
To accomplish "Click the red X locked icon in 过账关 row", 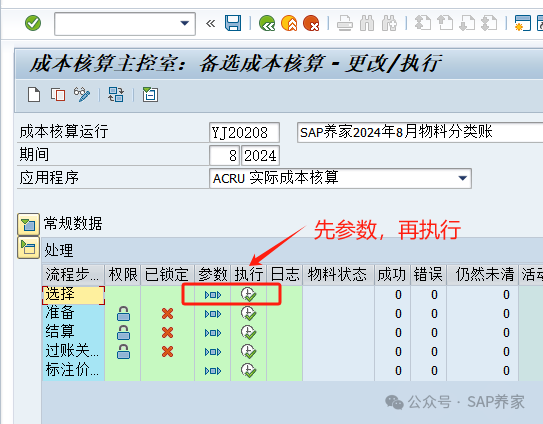I will click(168, 352).
